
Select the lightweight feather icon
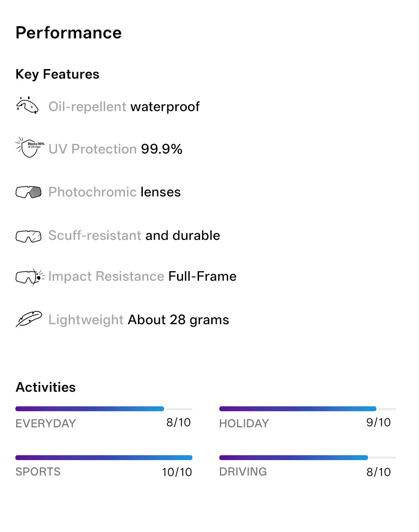pyautogui.click(x=29, y=319)
